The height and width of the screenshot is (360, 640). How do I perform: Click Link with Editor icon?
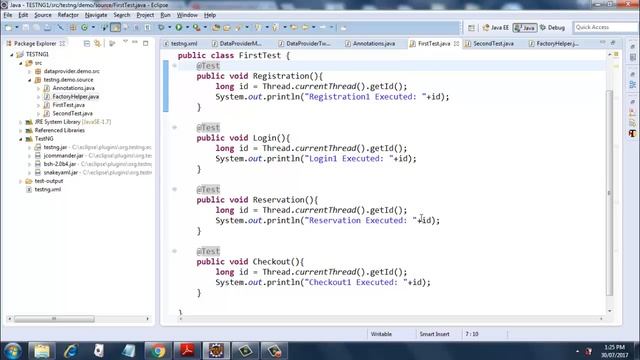pyautogui.click(x=98, y=43)
